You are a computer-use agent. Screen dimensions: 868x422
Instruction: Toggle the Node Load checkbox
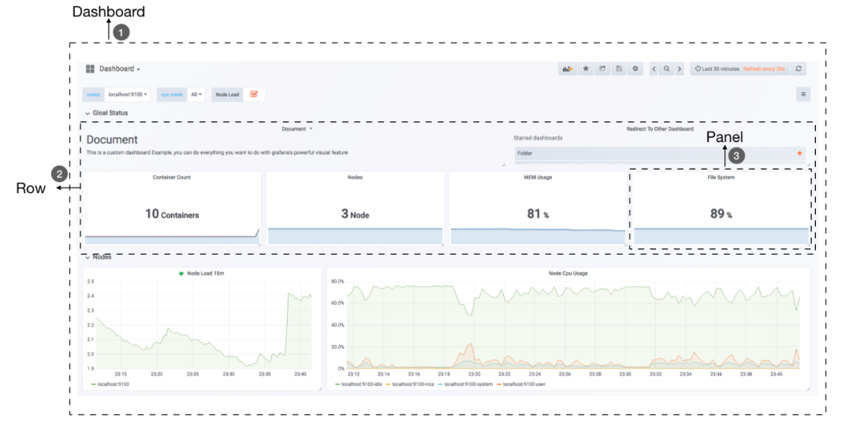click(x=254, y=94)
